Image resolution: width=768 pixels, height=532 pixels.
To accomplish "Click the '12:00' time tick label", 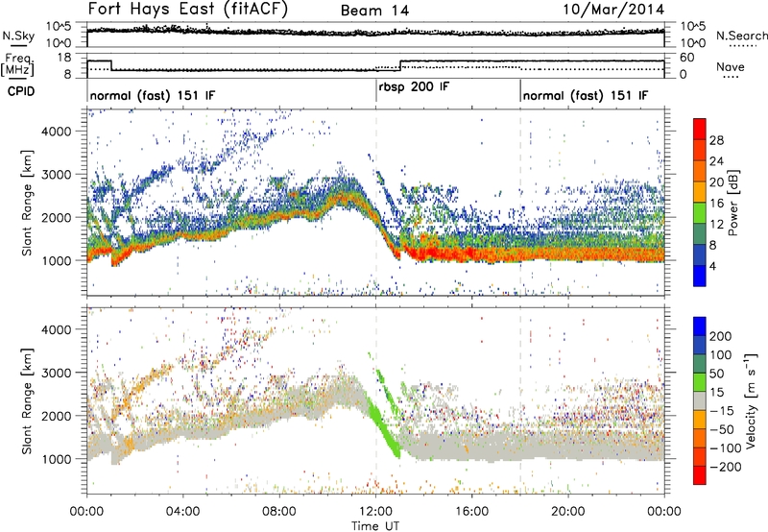I will click(x=375, y=512).
